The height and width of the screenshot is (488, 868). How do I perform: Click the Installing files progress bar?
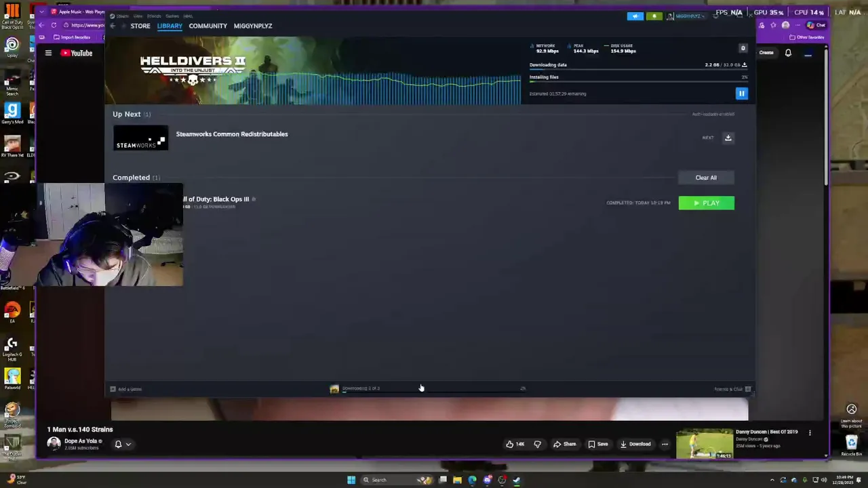point(638,83)
